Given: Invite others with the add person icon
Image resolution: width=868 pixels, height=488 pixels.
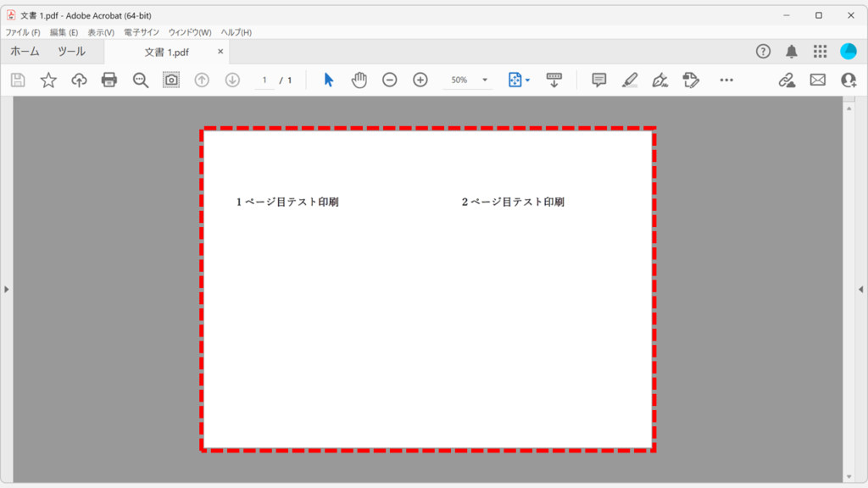Looking at the screenshot, I should (849, 80).
